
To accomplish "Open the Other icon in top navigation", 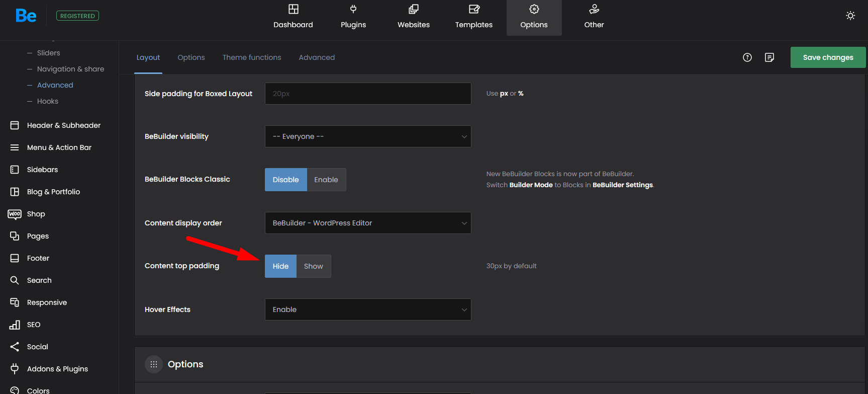I will 594,9.
